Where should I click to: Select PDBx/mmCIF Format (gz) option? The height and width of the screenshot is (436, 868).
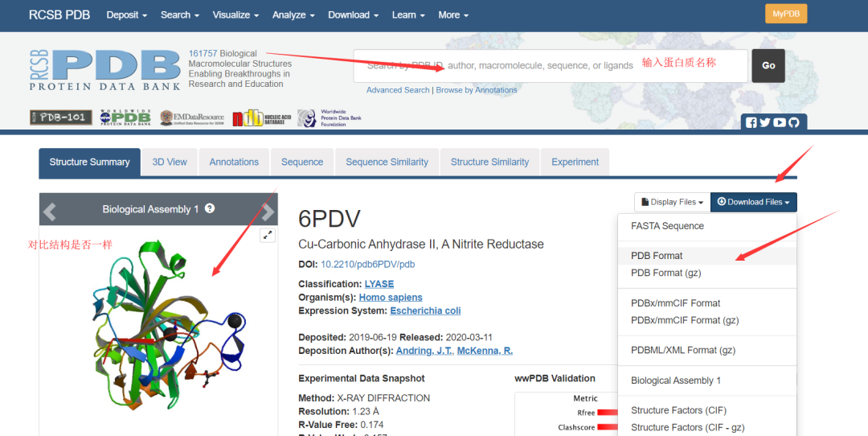707,320
